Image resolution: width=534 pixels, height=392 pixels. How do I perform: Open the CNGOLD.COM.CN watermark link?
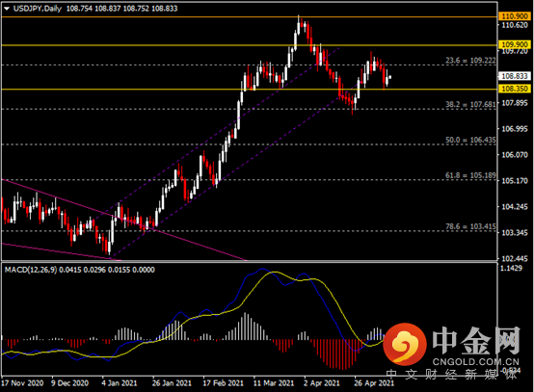(x=476, y=361)
